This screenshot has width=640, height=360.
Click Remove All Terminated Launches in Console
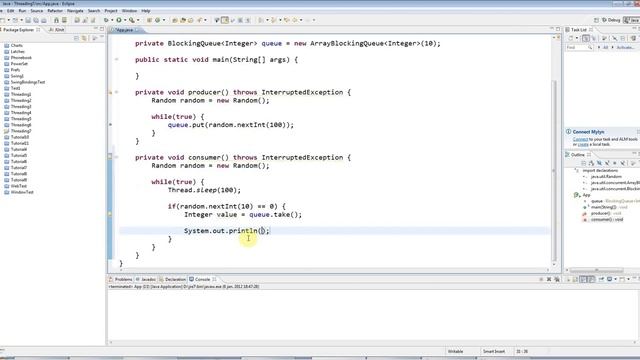pyautogui.click(x=557, y=280)
